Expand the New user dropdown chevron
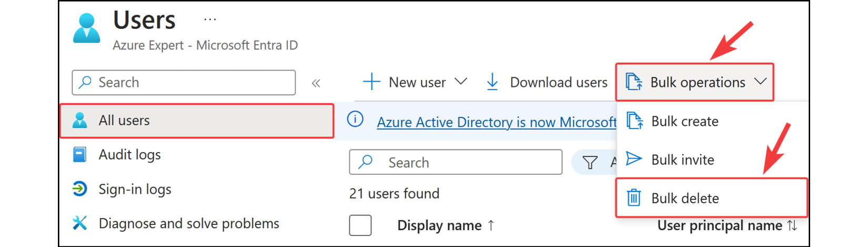 coord(461,82)
